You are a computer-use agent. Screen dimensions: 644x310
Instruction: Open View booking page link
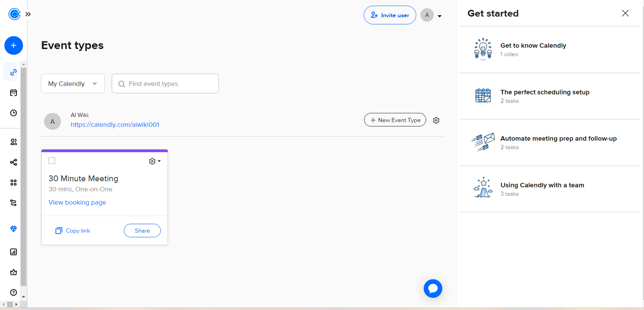[x=77, y=202]
